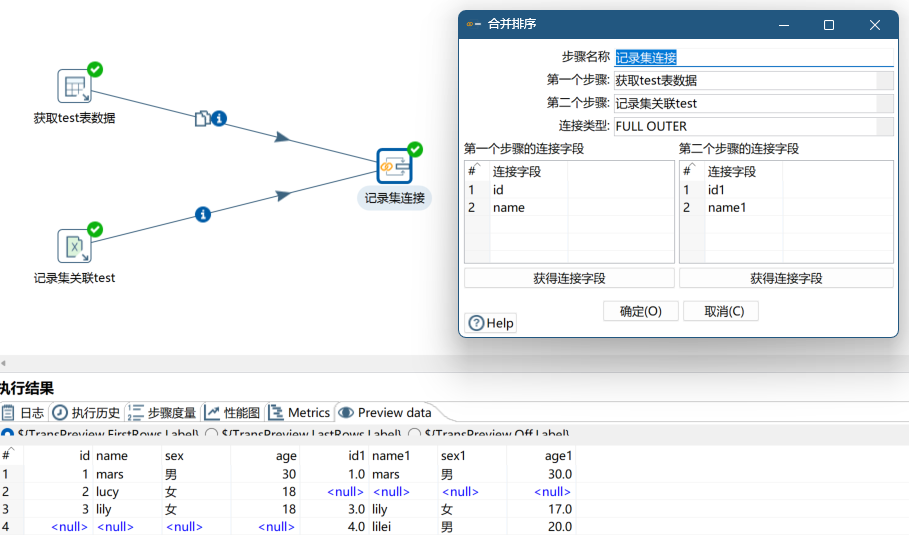Click the 记录集连接 merge join step icon
The height and width of the screenshot is (535, 909).
(x=394, y=166)
